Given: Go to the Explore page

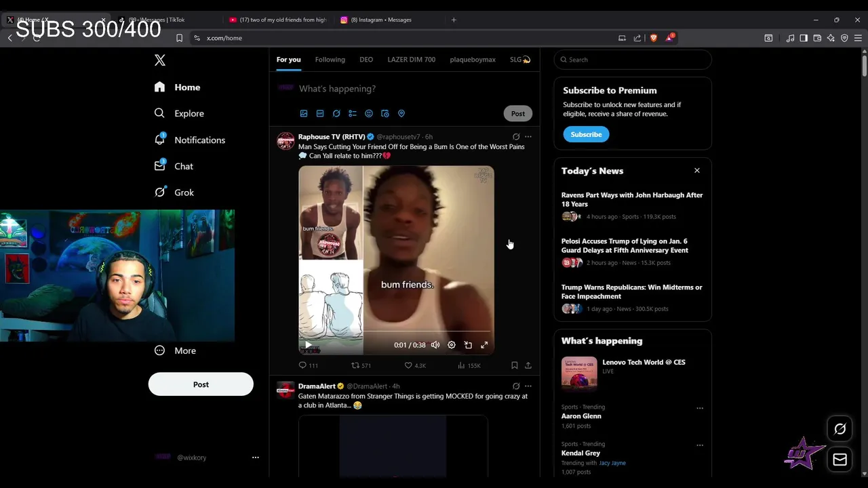Looking at the screenshot, I should coord(179,113).
